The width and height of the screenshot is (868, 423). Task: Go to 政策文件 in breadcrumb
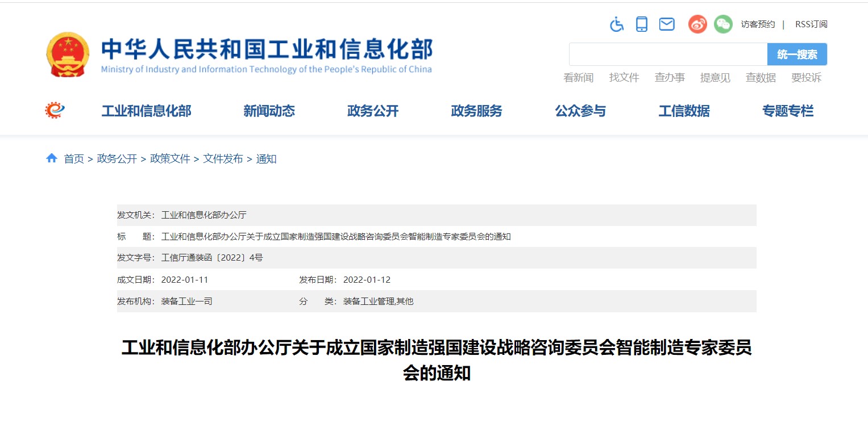170,159
